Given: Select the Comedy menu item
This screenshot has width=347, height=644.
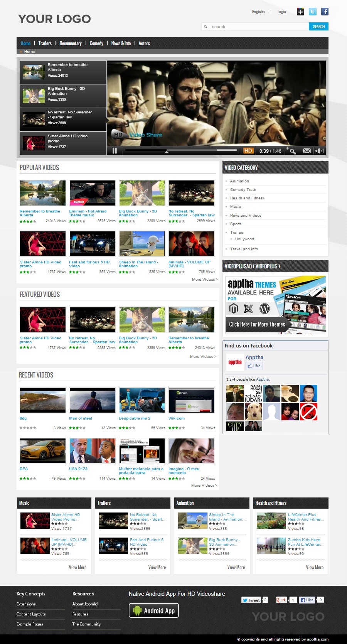Looking at the screenshot, I should tap(96, 43).
